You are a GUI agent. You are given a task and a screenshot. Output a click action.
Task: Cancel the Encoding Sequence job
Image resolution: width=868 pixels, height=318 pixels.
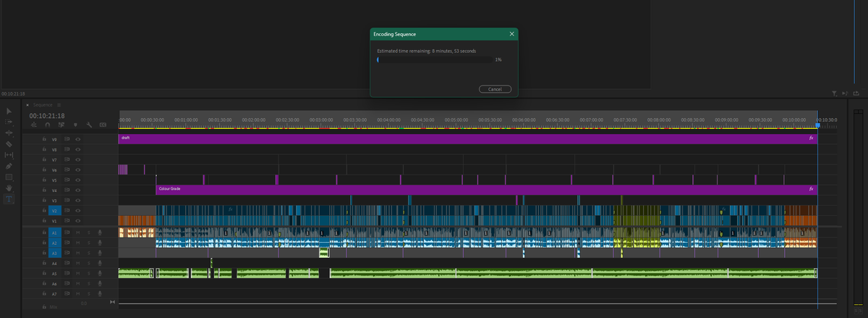[495, 89]
